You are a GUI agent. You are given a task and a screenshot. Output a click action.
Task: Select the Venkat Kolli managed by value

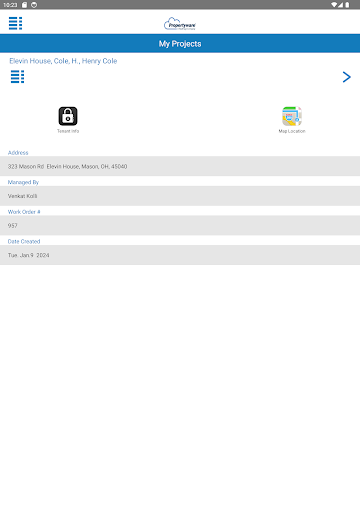coord(180,196)
